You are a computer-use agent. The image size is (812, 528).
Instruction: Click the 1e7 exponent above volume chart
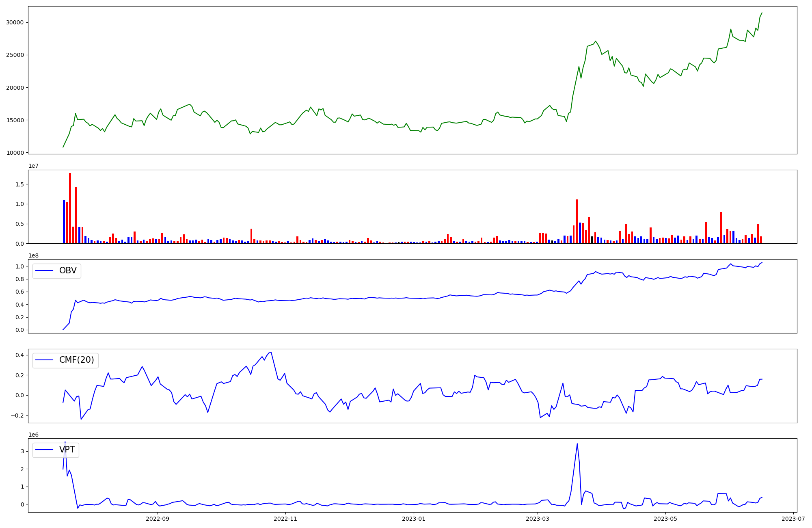tap(33, 166)
